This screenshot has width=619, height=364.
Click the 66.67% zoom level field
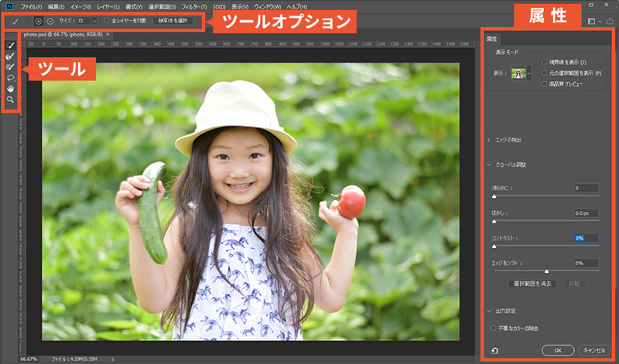[29, 359]
